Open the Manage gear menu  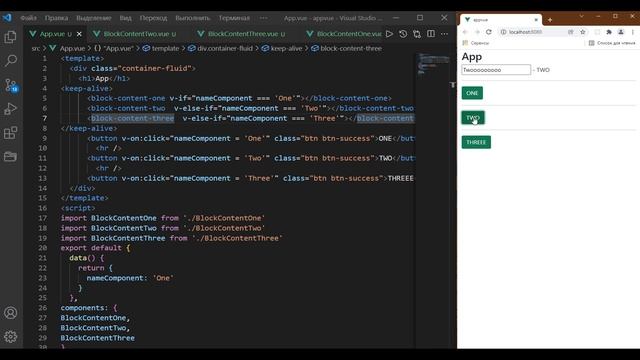point(10,336)
